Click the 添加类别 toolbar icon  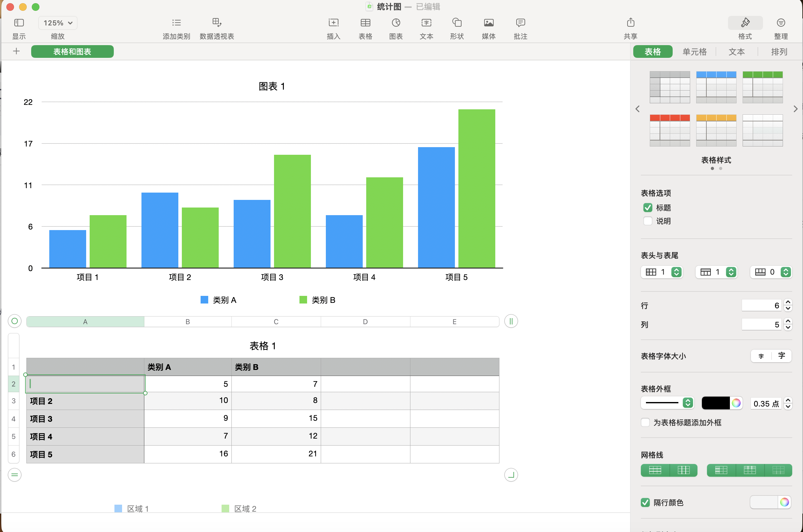pyautogui.click(x=176, y=23)
